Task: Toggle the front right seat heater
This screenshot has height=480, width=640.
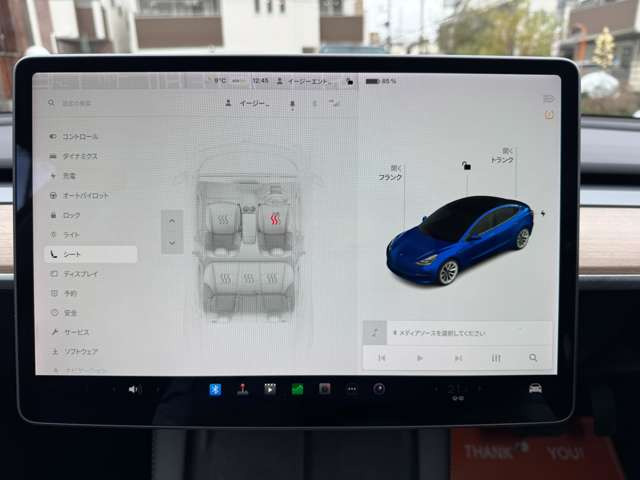Action: [x=274, y=219]
